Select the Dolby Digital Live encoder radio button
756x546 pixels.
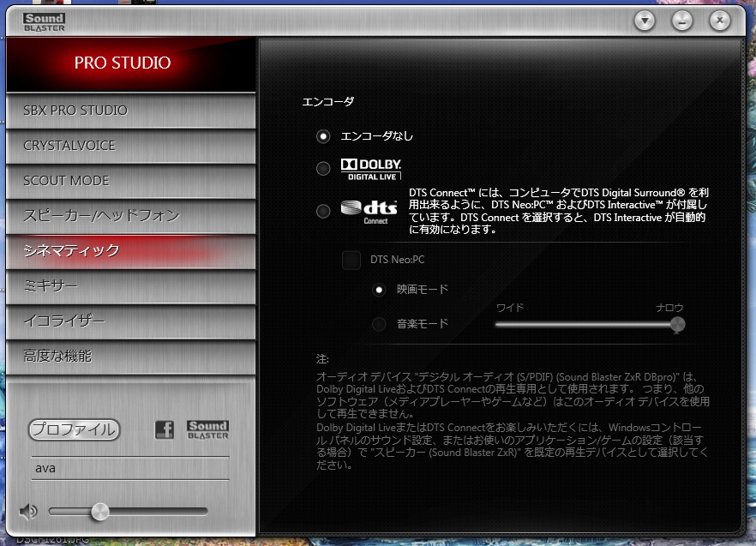[x=323, y=168]
